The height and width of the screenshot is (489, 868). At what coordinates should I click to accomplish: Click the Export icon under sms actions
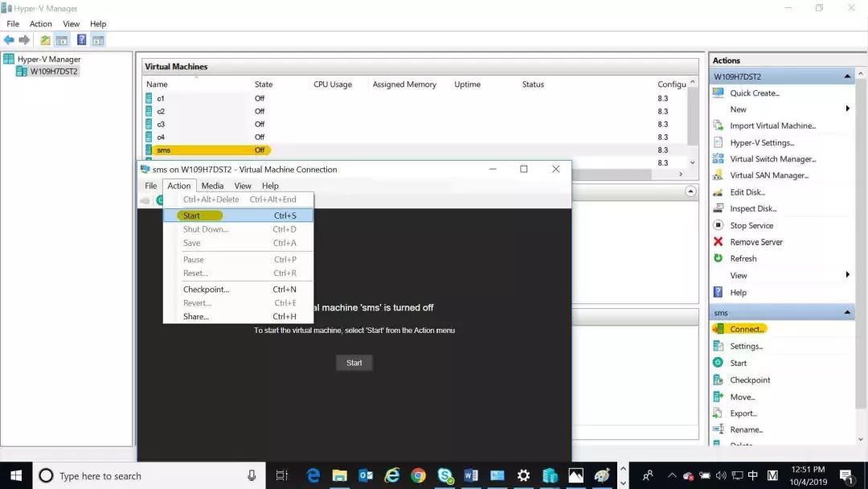pos(718,413)
